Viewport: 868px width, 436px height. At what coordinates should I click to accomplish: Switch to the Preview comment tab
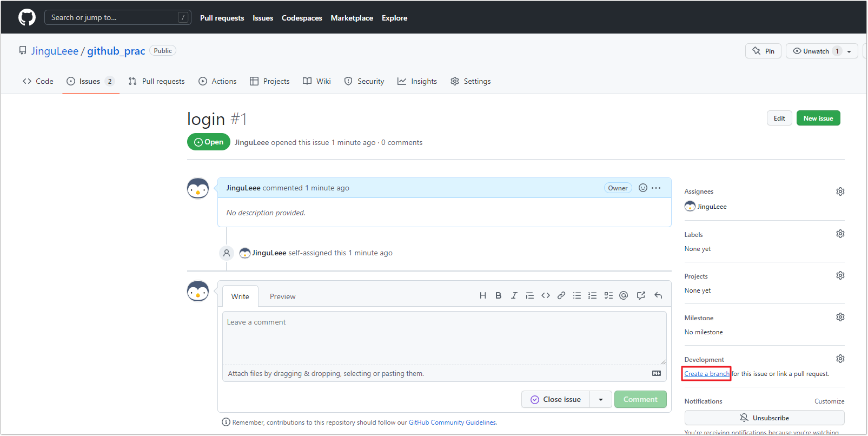click(283, 296)
